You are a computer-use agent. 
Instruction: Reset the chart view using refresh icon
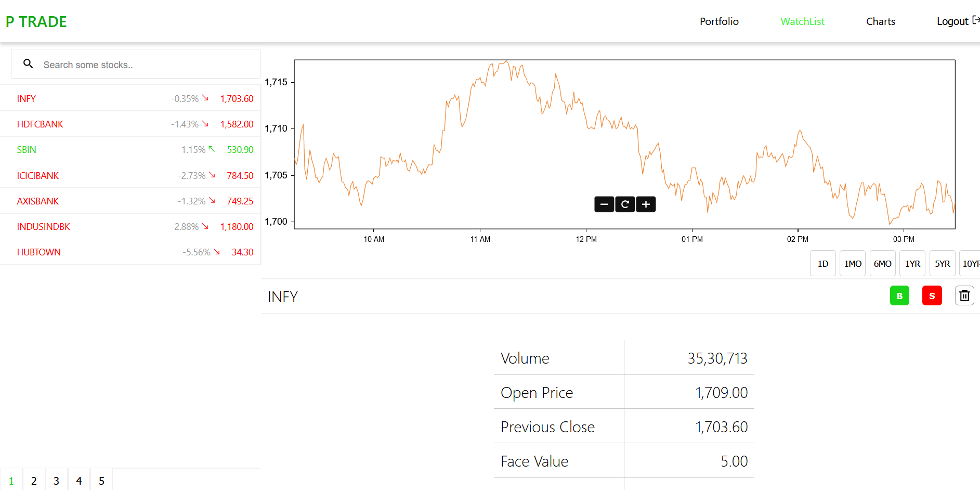pyautogui.click(x=624, y=204)
